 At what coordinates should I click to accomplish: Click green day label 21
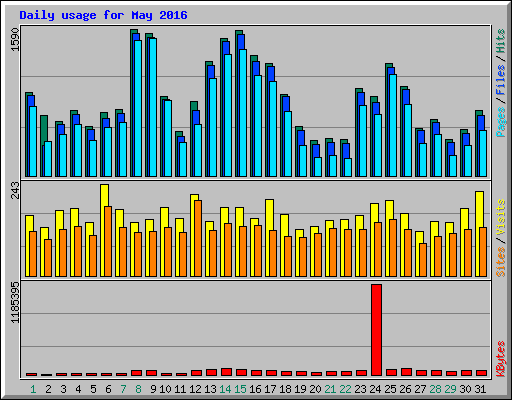click(x=330, y=389)
